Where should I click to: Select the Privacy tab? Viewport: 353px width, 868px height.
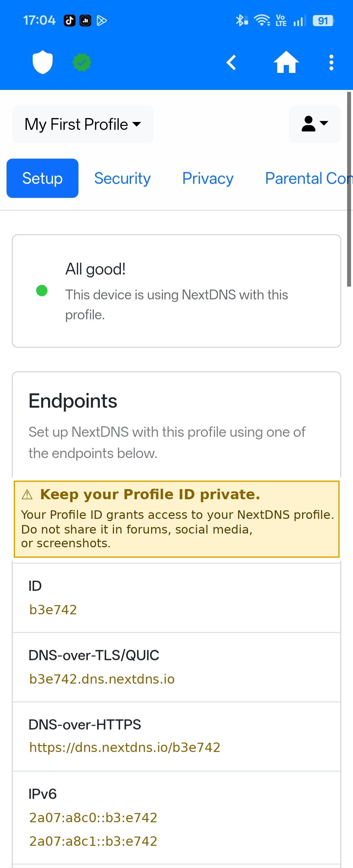(x=208, y=178)
